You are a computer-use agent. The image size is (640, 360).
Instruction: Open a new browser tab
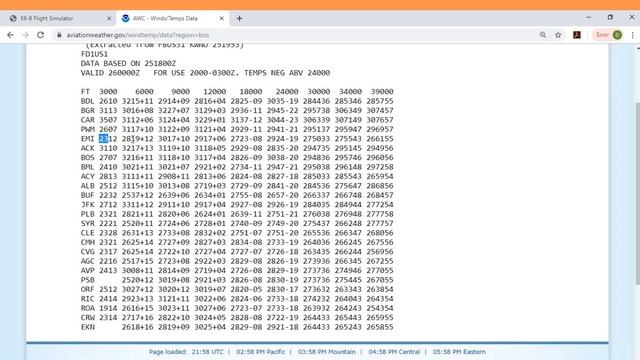(240, 18)
